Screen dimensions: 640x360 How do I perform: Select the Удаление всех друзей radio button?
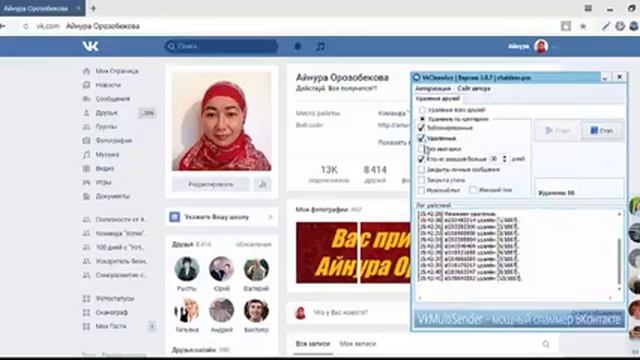[422, 110]
